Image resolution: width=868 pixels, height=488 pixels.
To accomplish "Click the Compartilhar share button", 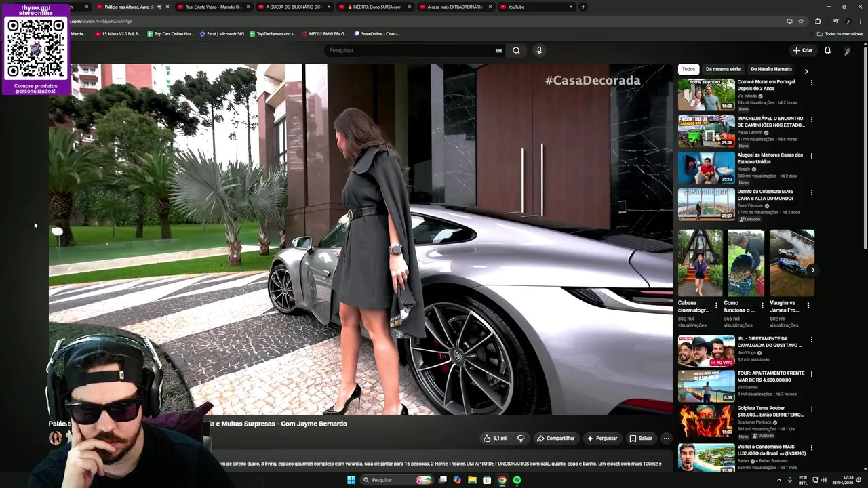I will [x=555, y=439].
